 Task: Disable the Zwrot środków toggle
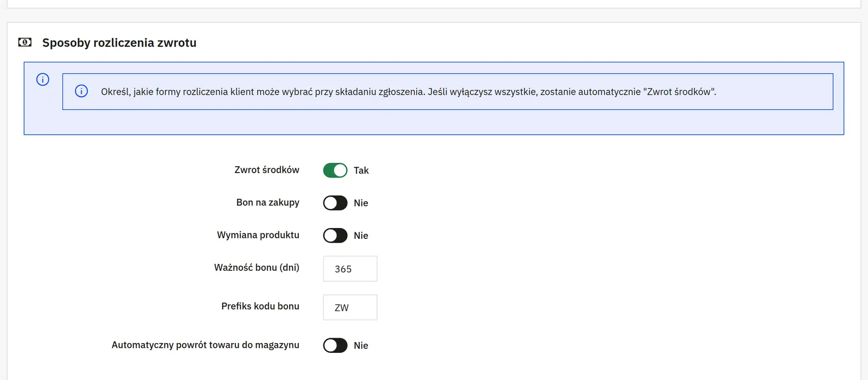[x=335, y=170]
